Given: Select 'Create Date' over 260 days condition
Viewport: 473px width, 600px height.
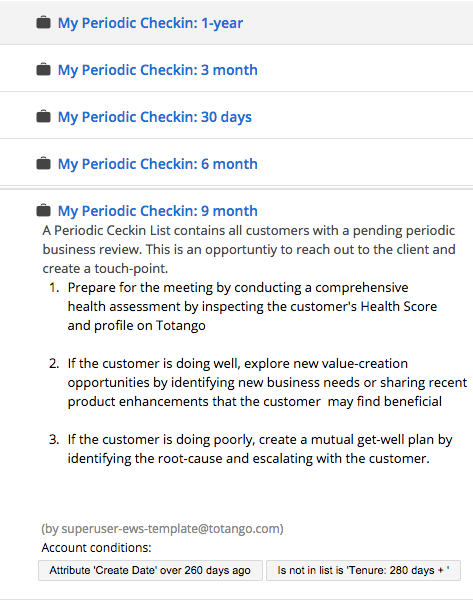Looking at the screenshot, I should point(150,571).
